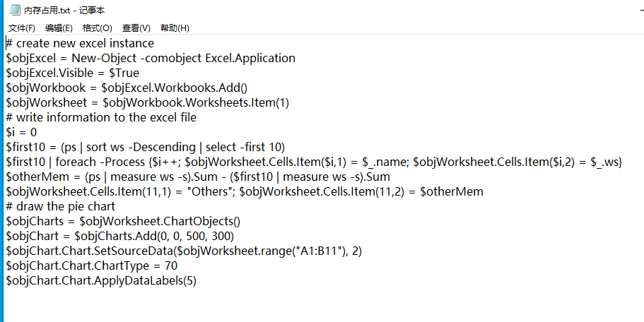The width and height of the screenshot is (644, 322).
Task: Click the '$i = 0' line
Action: 21,132
